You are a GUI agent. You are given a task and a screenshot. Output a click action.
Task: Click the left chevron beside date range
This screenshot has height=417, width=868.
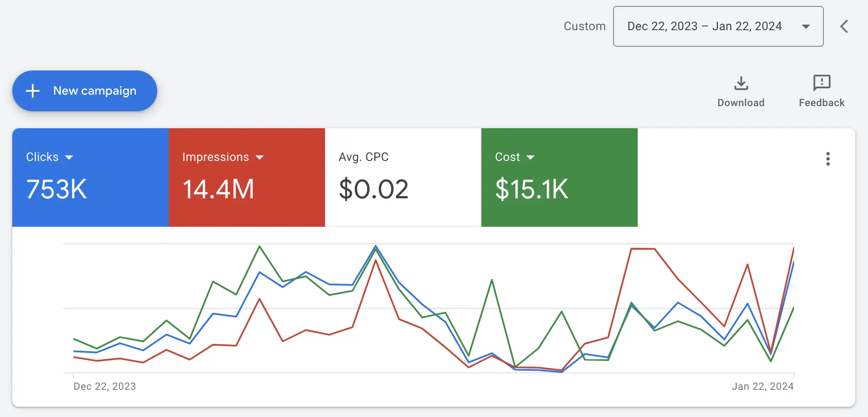(844, 26)
